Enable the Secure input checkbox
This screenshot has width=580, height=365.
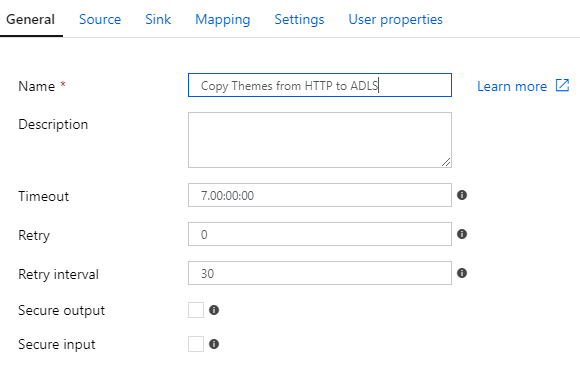(x=196, y=344)
